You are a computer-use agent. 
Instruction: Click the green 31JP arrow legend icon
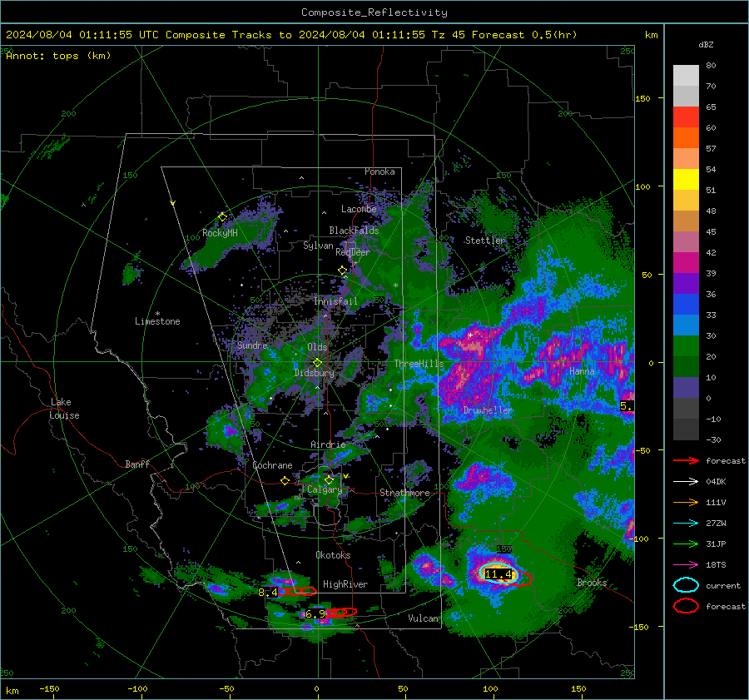[686, 544]
